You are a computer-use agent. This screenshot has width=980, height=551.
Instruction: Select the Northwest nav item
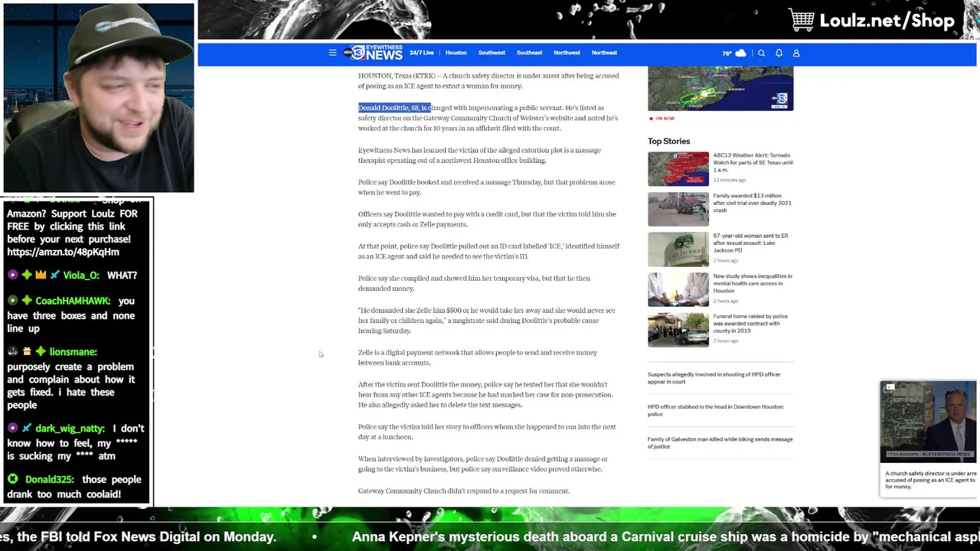point(567,53)
